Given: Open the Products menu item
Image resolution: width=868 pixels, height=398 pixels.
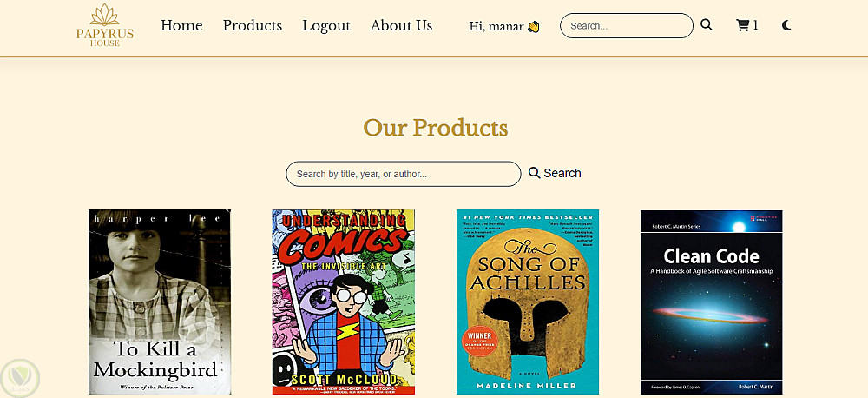Looking at the screenshot, I should (x=252, y=25).
